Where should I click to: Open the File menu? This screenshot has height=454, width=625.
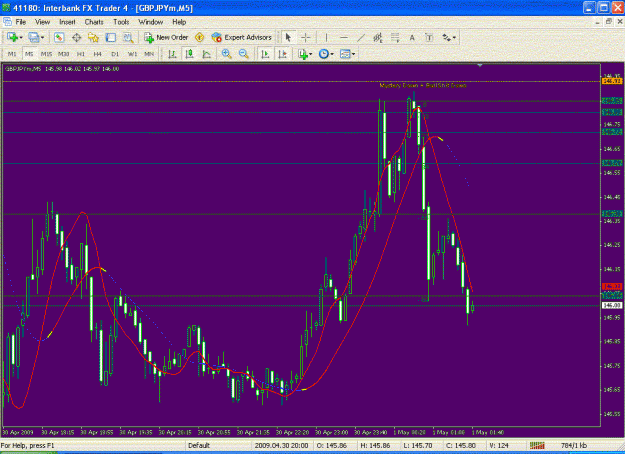pyautogui.click(x=20, y=22)
